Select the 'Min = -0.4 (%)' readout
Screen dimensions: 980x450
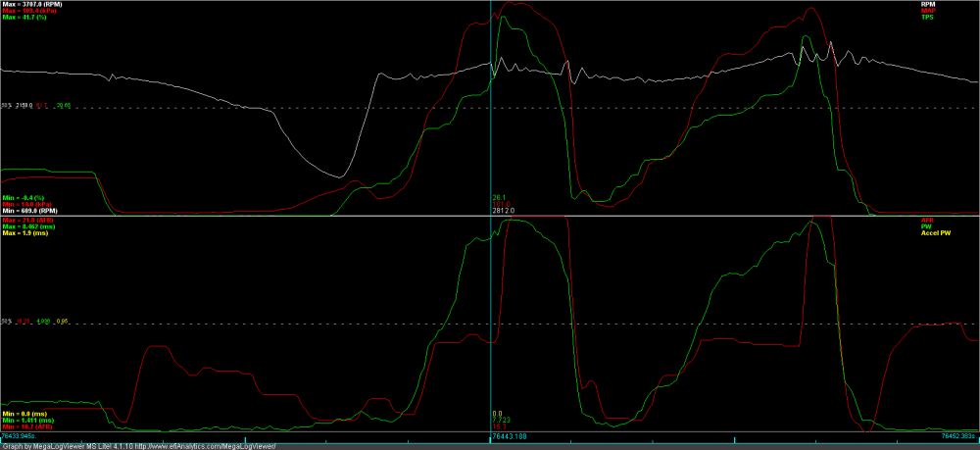[24, 198]
